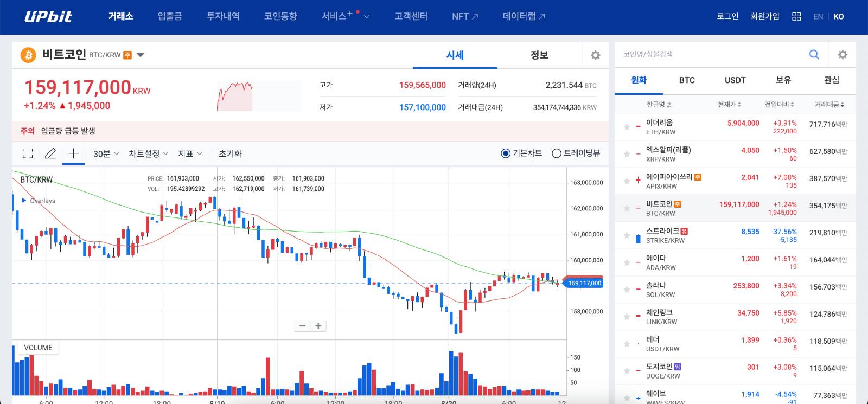
Task: Click the Bitcoin coin icon
Action: click(28, 55)
